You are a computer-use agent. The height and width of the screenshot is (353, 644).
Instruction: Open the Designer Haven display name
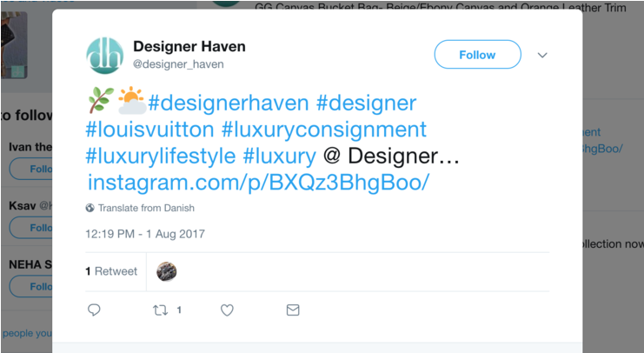pyautogui.click(x=189, y=46)
